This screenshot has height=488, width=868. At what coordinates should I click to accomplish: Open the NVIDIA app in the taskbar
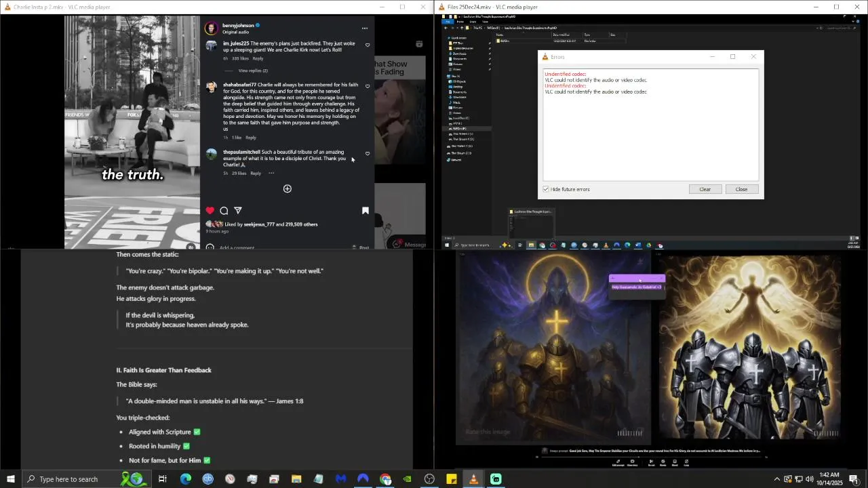pyautogui.click(x=407, y=479)
